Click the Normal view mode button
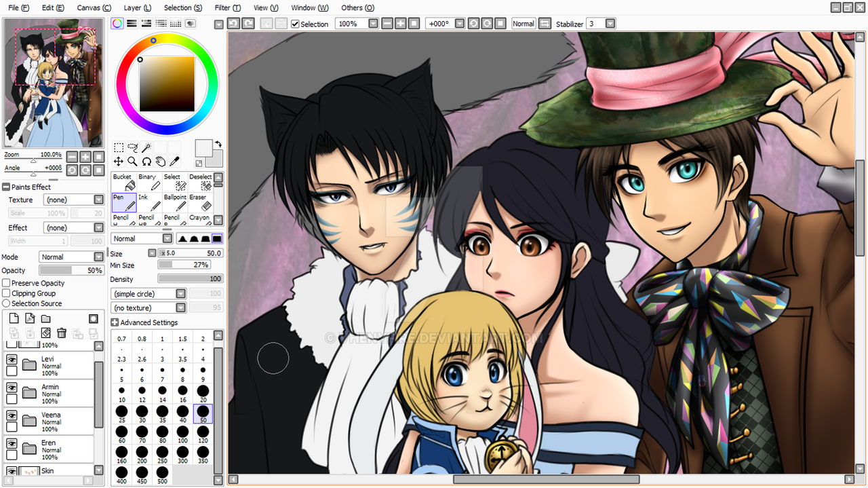868x488 pixels. click(x=523, y=23)
